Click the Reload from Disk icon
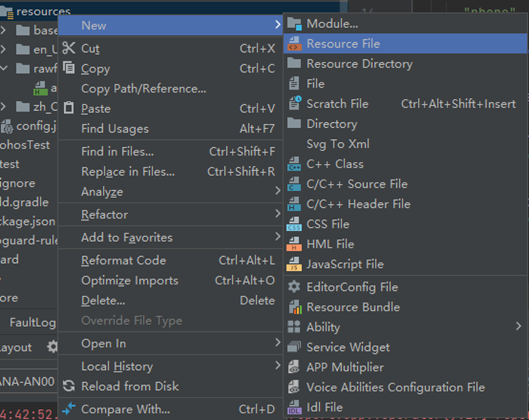 69,386
